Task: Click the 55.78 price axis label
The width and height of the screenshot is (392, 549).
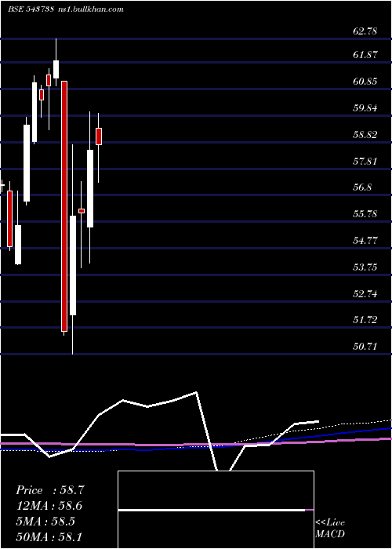Action: click(x=365, y=213)
